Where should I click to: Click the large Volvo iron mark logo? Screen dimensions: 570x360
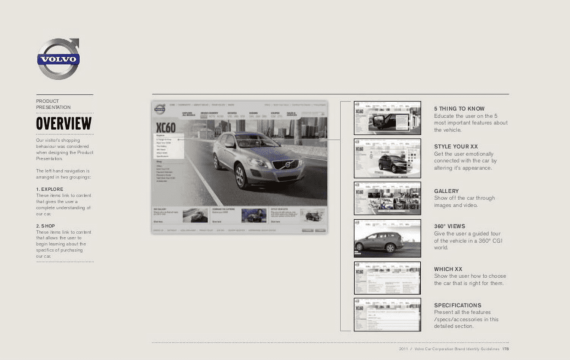(58, 59)
